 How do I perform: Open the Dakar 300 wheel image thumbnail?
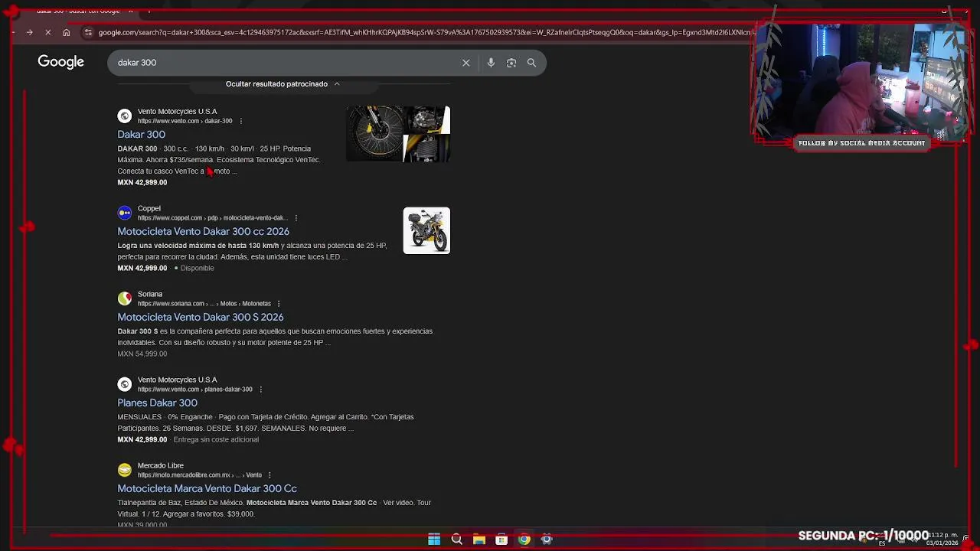(x=374, y=134)
